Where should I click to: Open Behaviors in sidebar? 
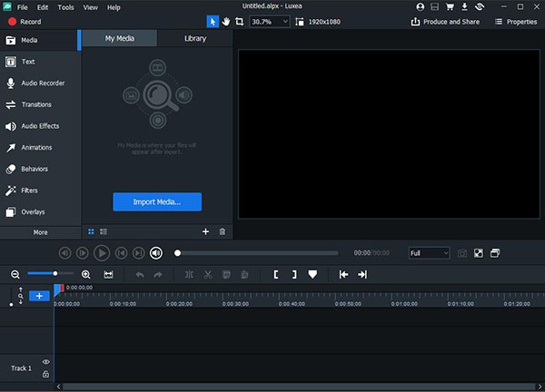point(40,169)
